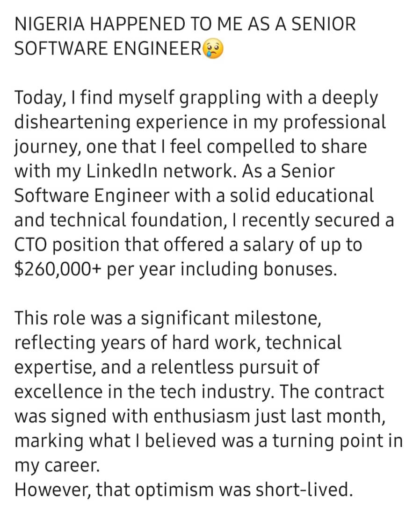The width and height of the screenshot is (420, 505).
Task: Click the heading line starting 'NIGERIA HAPPENED TO ME'
Action: tap(185, 24)
